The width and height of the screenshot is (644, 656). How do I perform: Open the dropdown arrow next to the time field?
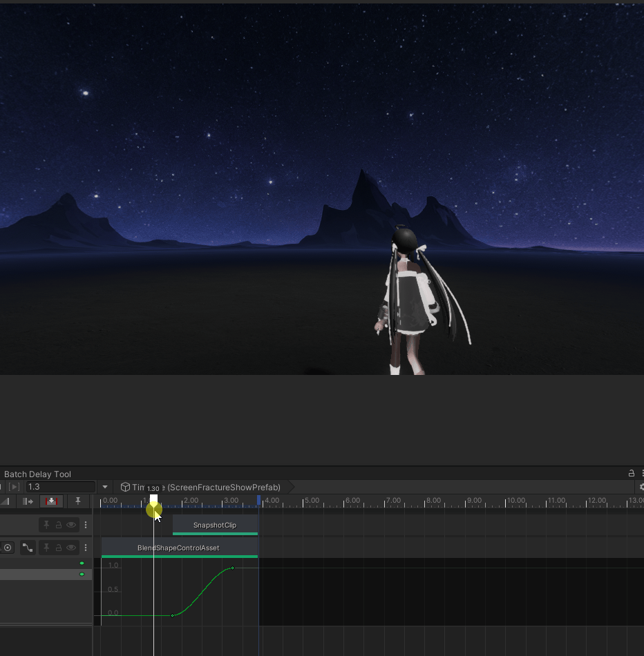105,487
